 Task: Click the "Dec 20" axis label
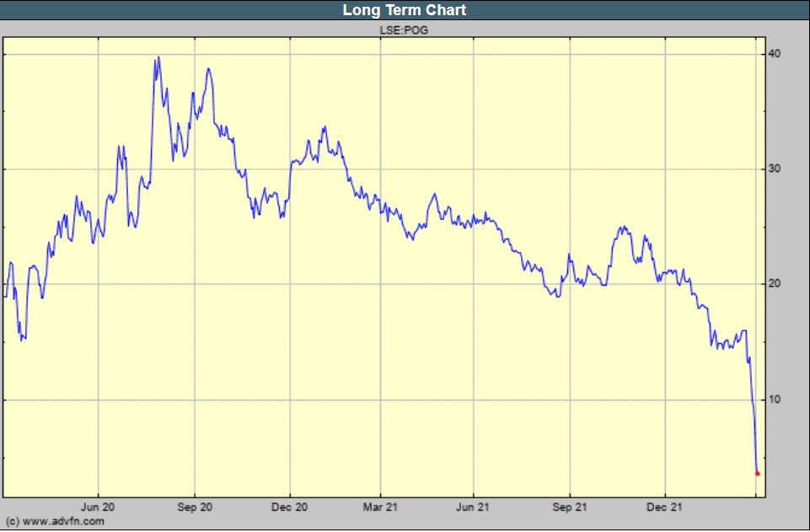click(x=290, y=508)
